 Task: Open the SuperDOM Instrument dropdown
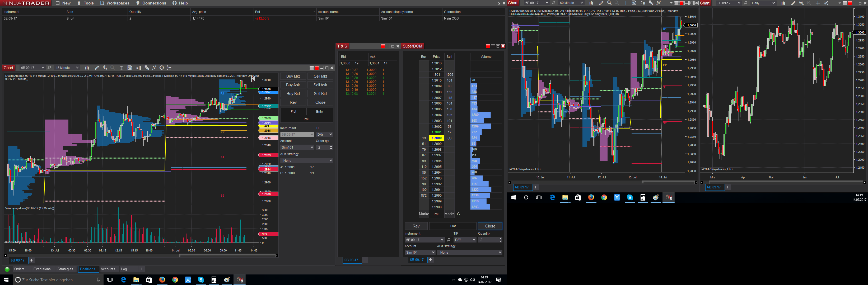424,240
